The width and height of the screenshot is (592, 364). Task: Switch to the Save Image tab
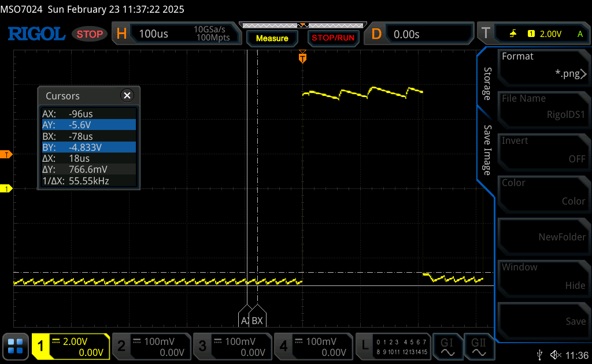click(487, 150)
